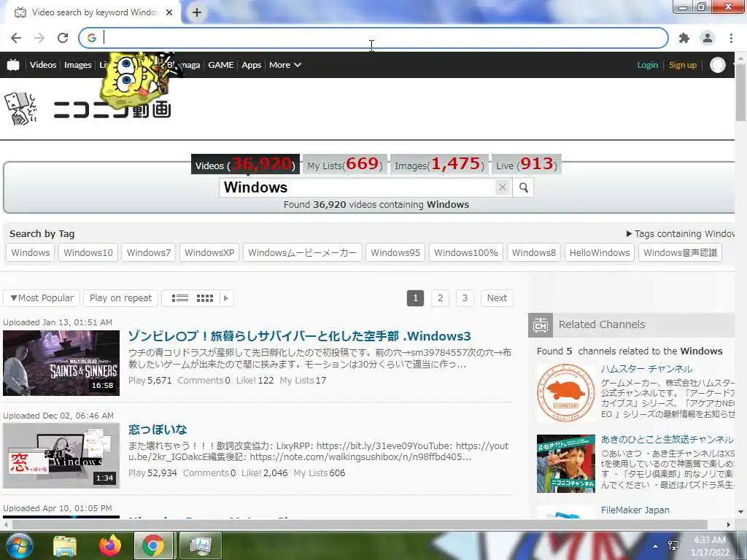Open Apps in the navbar

(251, 65)
